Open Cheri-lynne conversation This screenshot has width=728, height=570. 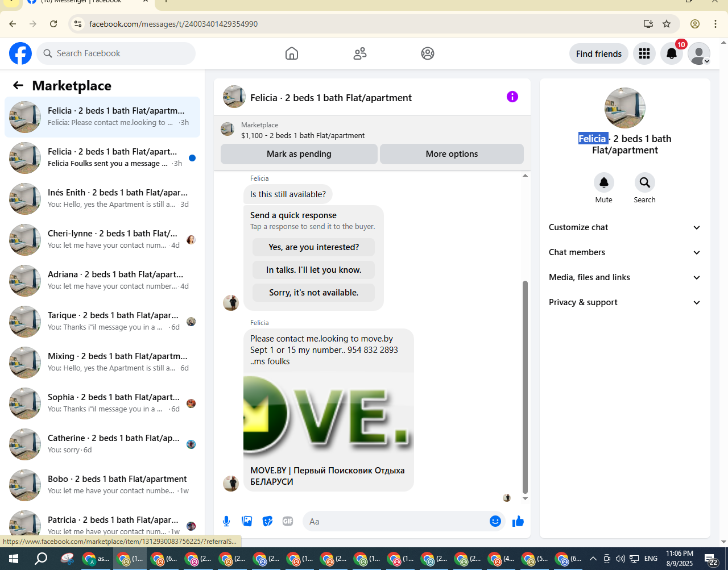click(x=102, y=240)
